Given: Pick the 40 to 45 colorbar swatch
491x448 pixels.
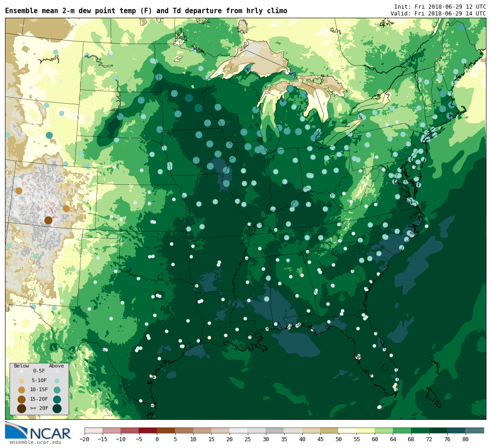Looking at the screenshot, I should [x=311, y=430].
